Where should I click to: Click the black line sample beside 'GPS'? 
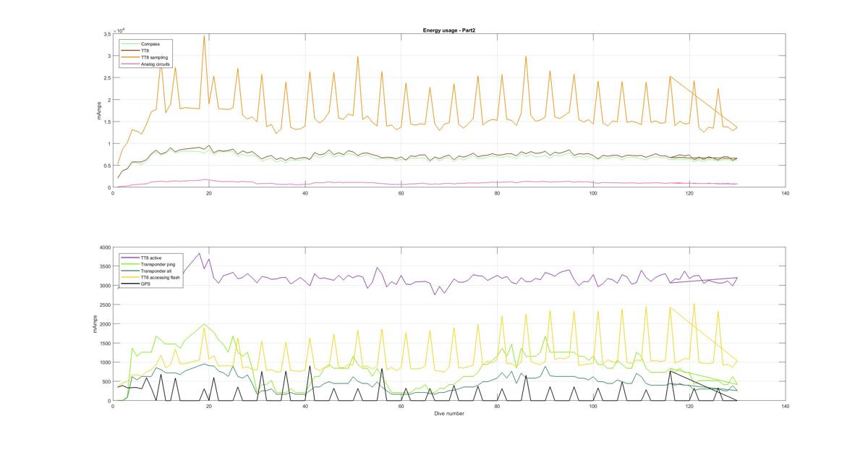tap(131, 284)
